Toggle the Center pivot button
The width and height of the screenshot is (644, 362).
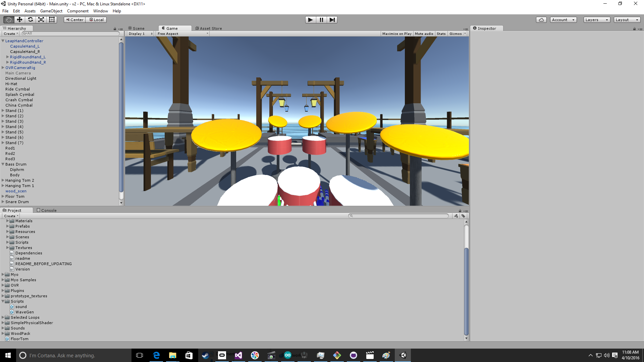(75, 20)
